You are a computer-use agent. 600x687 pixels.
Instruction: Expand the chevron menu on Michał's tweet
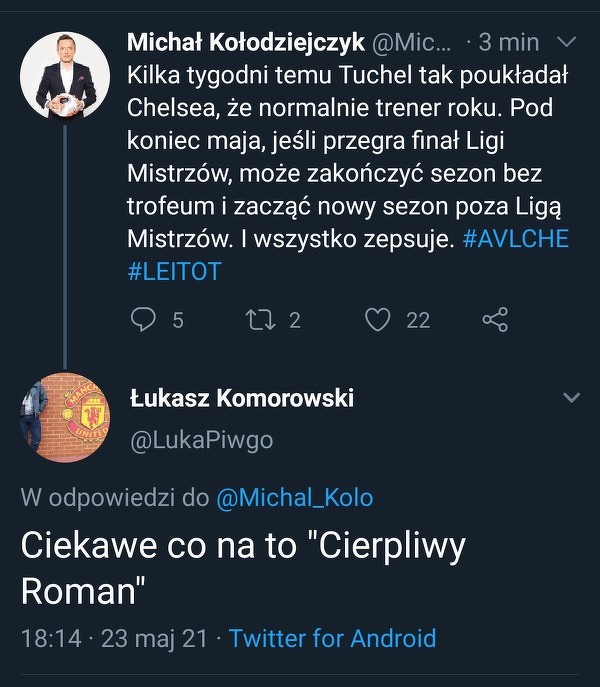click(x=566, y=42)
